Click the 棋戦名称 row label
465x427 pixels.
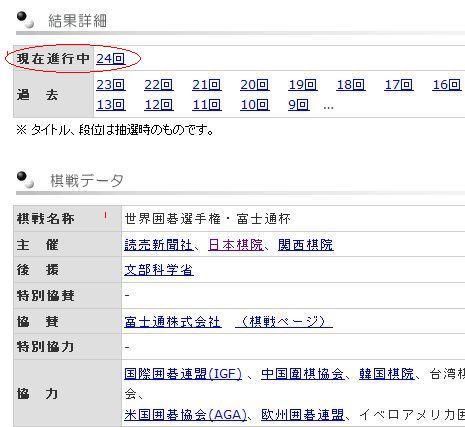pyautogui.click(x=45, y=219)
